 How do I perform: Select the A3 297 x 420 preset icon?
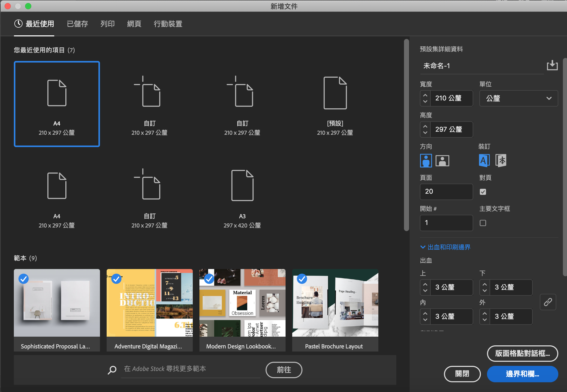[x=242, y=185]
